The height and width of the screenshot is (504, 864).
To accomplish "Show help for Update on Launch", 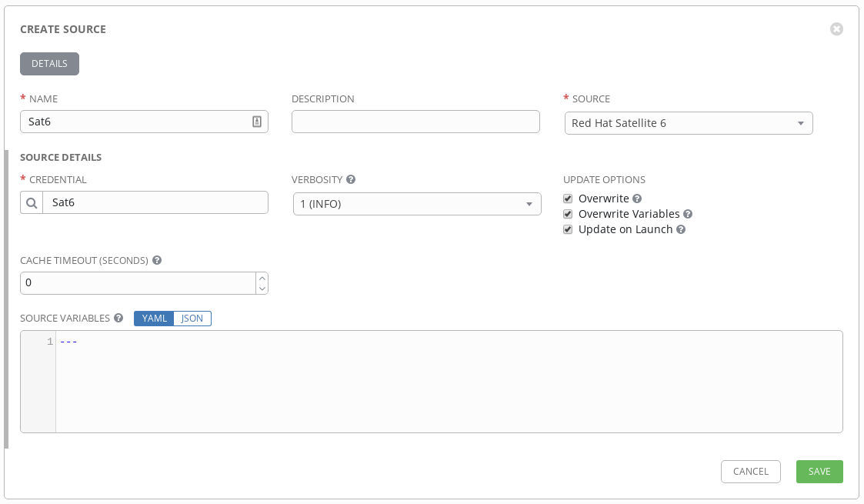I will pos(681,229).
